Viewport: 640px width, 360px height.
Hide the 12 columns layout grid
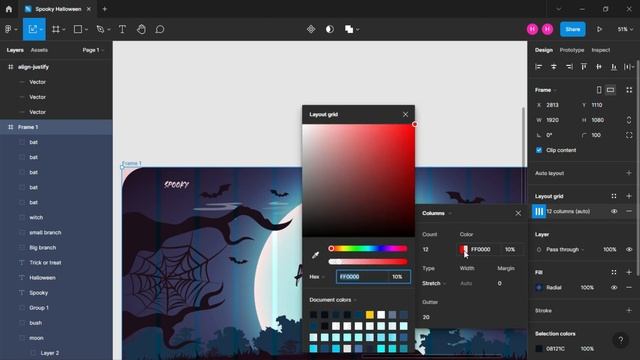pos(614,211)
